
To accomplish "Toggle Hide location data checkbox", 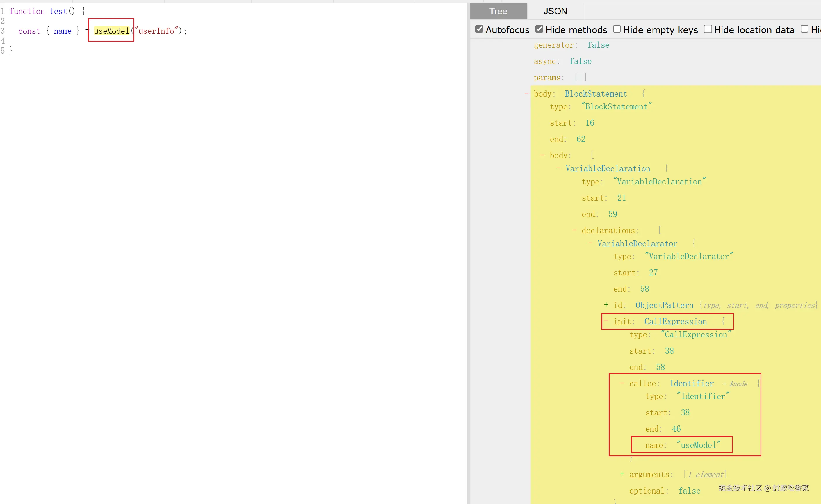I will 708,29.
